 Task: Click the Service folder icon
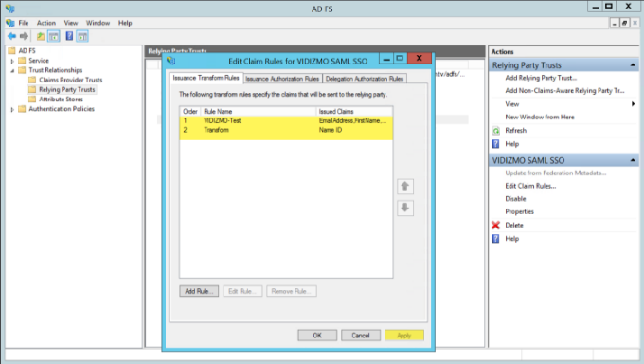22,61
